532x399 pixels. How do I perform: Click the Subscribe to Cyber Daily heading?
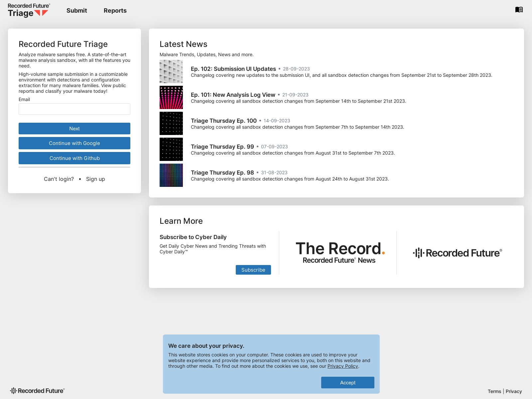[x=193, y=237]
